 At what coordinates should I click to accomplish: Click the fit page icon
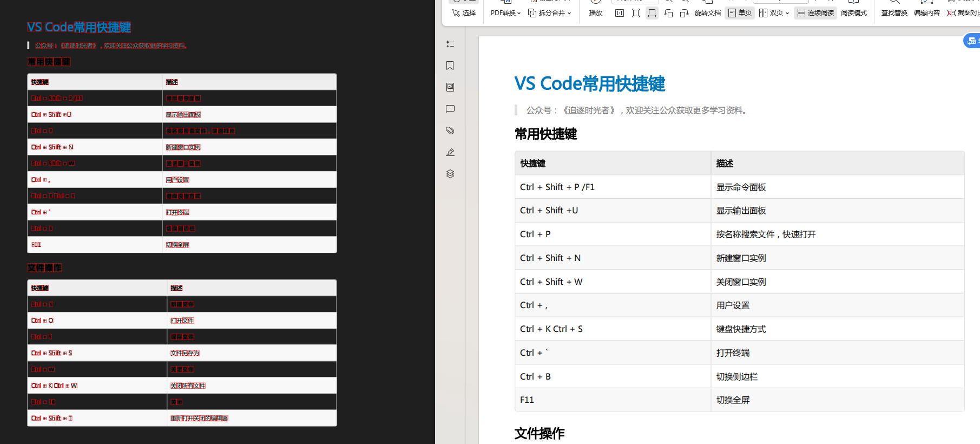click(636, 13)
